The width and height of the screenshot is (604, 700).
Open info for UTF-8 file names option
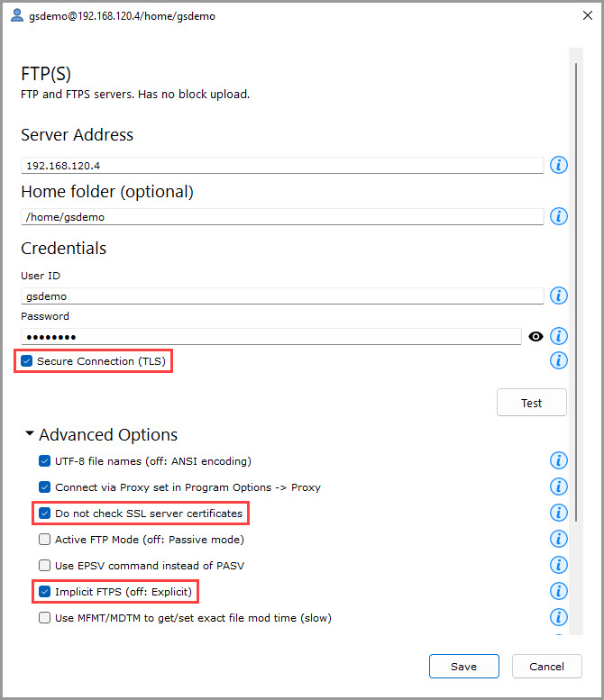click(x=559, y=460)
